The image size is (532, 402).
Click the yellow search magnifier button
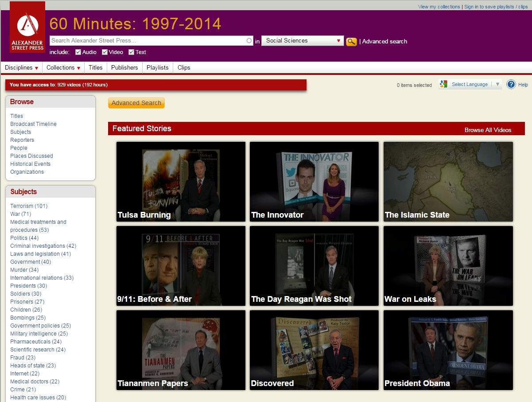pyautogui.click(x=351, y=42)
